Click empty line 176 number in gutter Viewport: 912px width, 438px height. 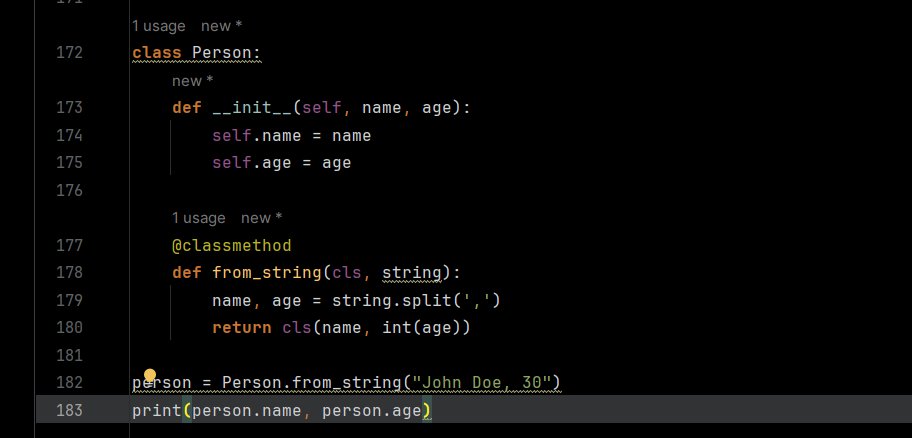click(69, 190)
